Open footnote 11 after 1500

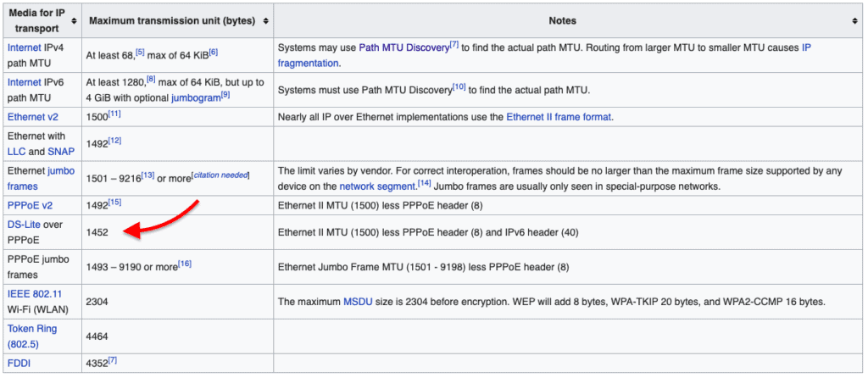click(114, 114)
